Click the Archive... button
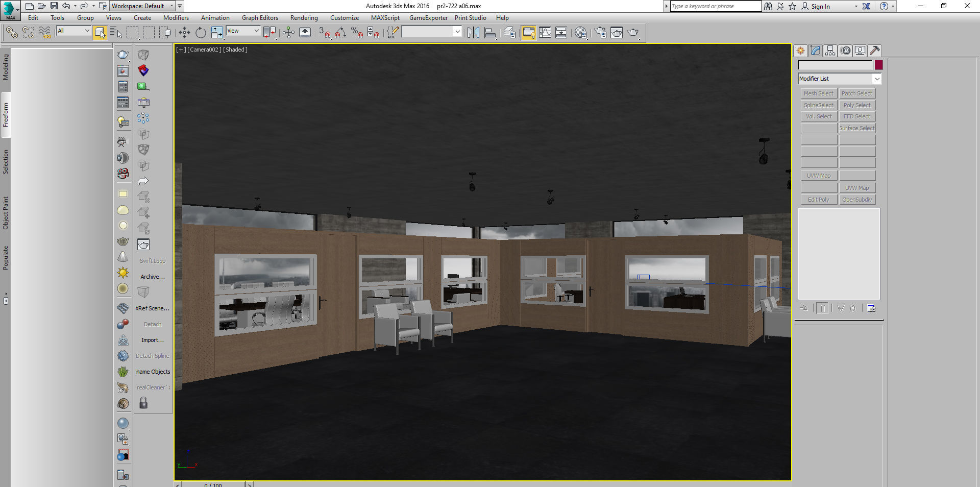Image resolution: width=980 pixels, height=487 pixels. pos(153,277)
